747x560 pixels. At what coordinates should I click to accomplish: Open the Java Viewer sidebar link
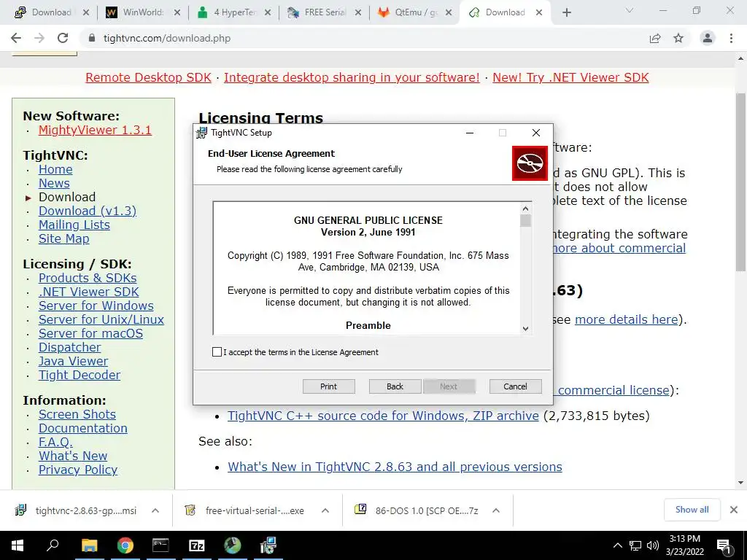[x=73, y=361]
